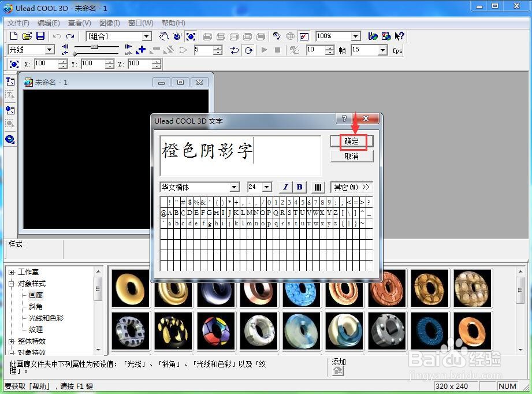
Task: Click the X value field showing 100
Action: click(46, 64)
